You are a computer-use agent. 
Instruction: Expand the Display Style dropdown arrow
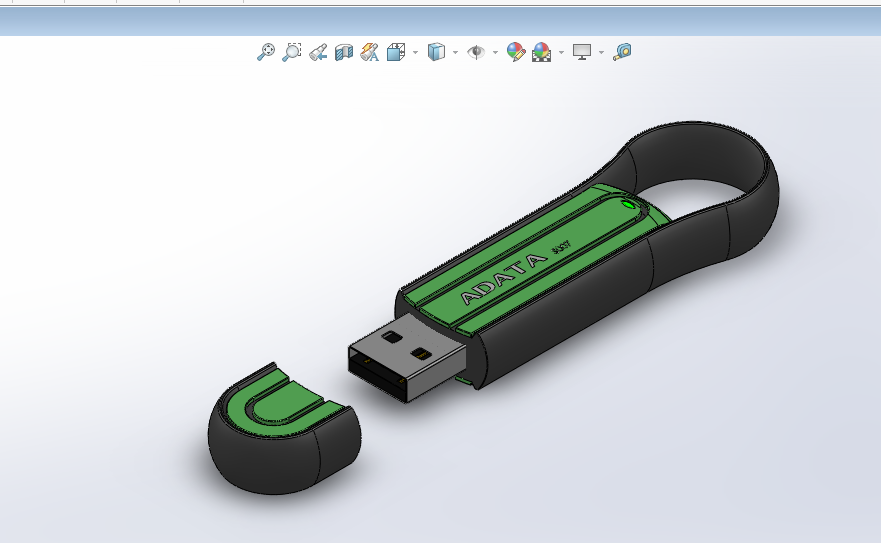point(455,52)
